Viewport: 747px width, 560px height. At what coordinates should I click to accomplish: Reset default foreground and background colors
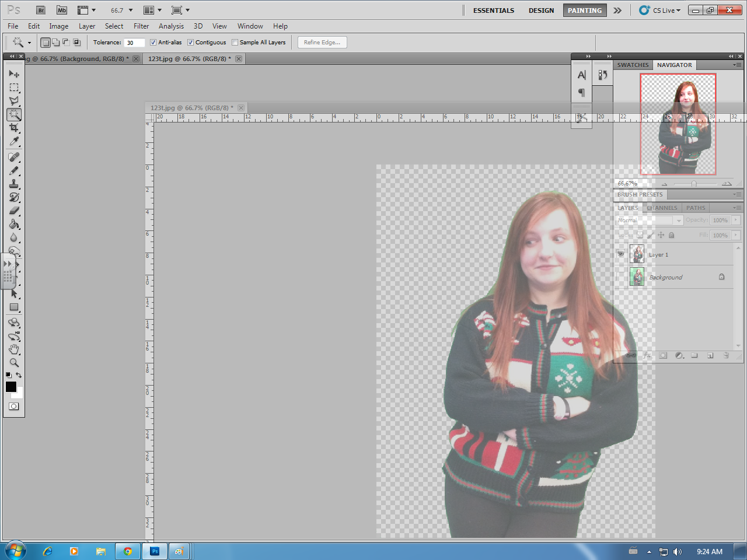coord(8,375)
